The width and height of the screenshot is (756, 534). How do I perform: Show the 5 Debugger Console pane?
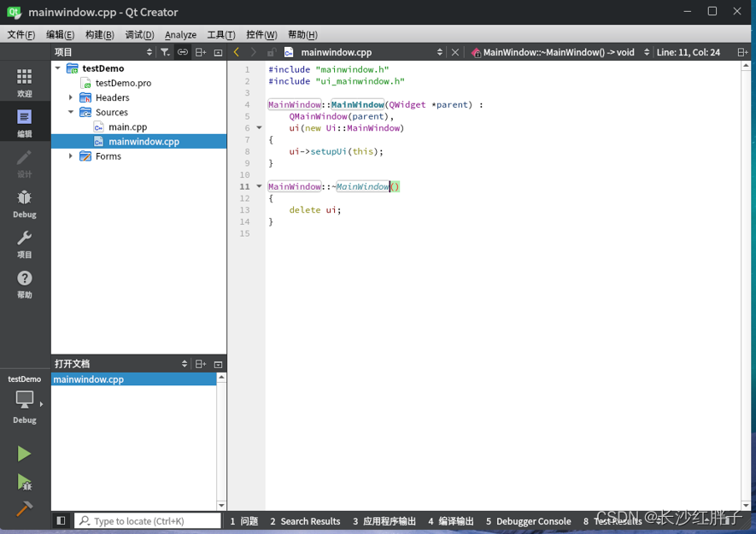(529, 521)
